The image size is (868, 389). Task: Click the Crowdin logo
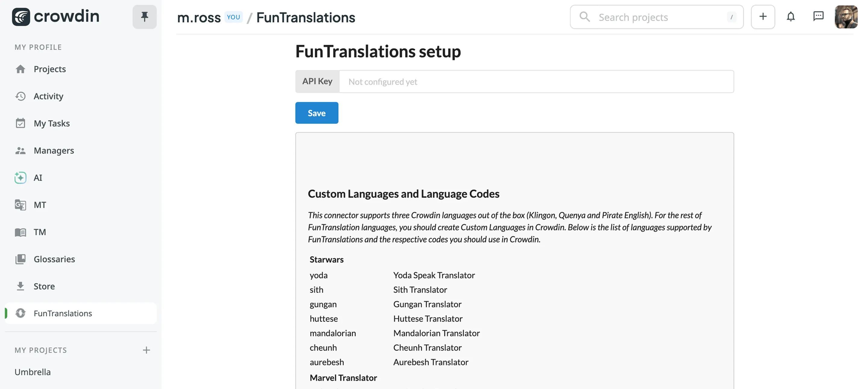pos(55,17)
